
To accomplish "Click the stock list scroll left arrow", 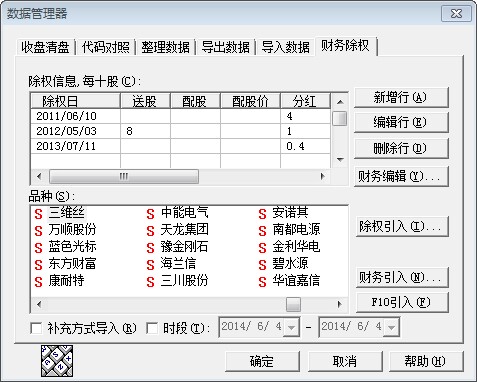I will pyautogui.click(x=39, y=304).
